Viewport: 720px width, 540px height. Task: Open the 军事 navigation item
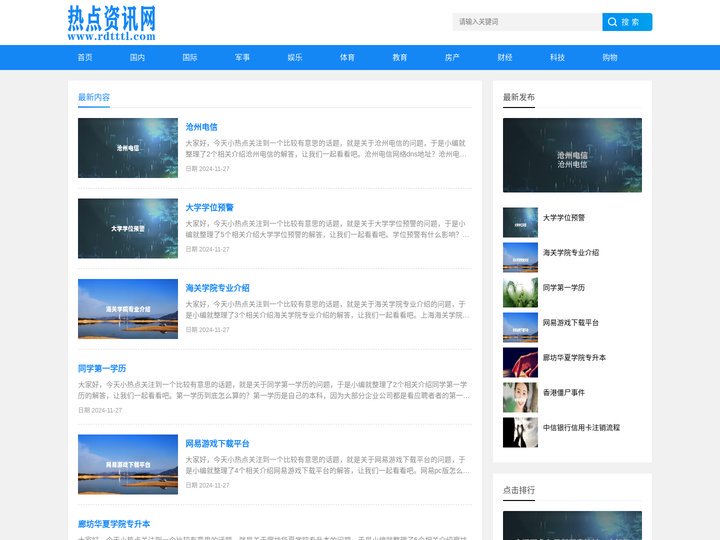coord(242,57)
